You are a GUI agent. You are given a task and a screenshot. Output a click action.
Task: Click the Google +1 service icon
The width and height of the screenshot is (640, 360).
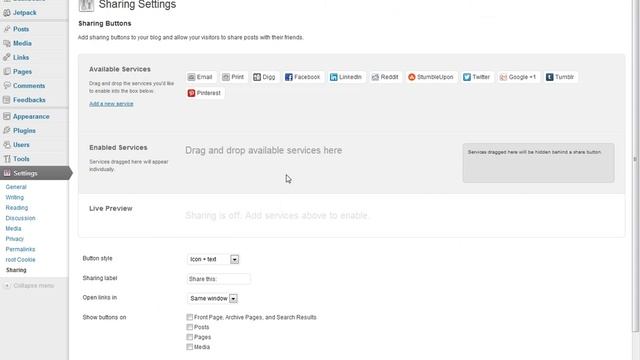tap(503, 77)
